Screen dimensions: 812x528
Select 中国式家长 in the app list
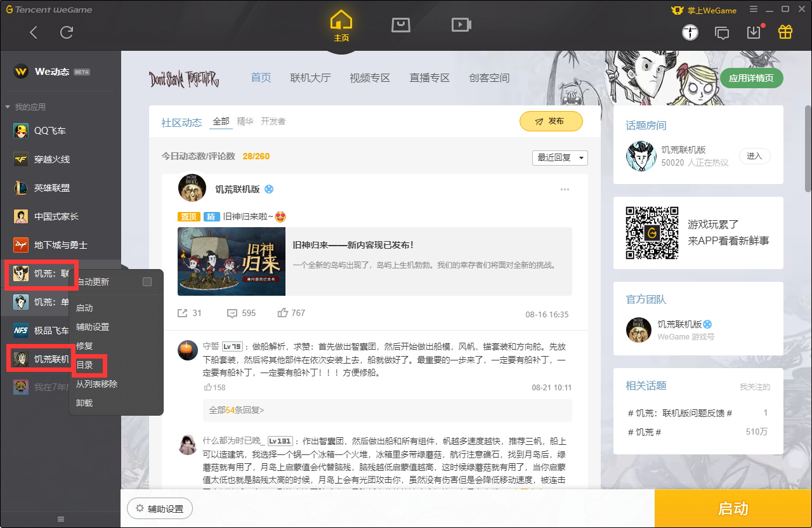60,216
